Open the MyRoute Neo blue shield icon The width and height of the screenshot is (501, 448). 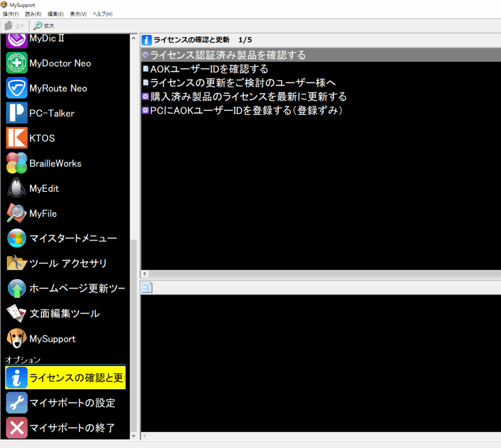coord(17,88)
